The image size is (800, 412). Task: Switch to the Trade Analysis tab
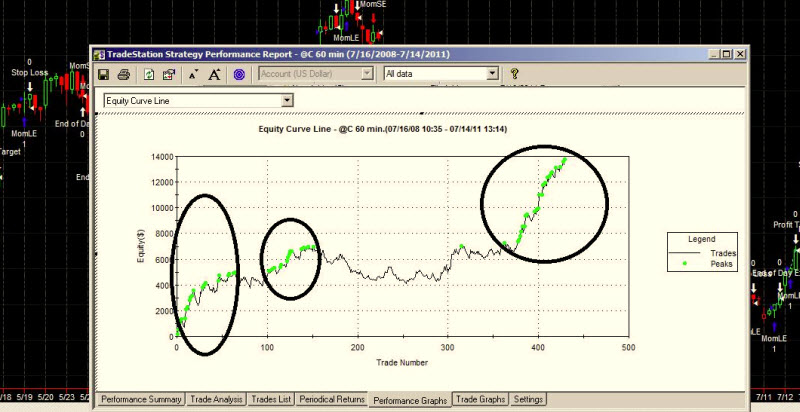click(x=216, y=399)
